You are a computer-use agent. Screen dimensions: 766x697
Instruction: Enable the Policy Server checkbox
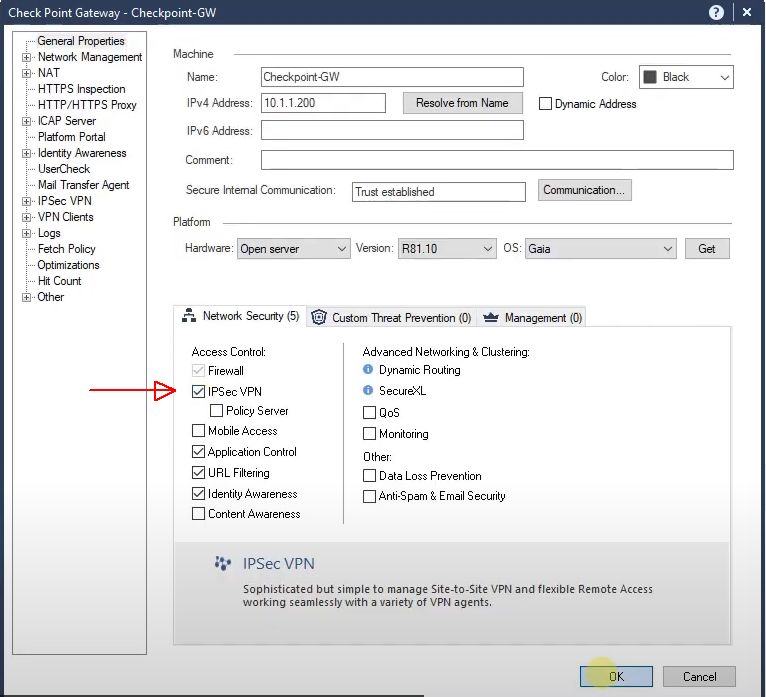click(x=216, y=411)
